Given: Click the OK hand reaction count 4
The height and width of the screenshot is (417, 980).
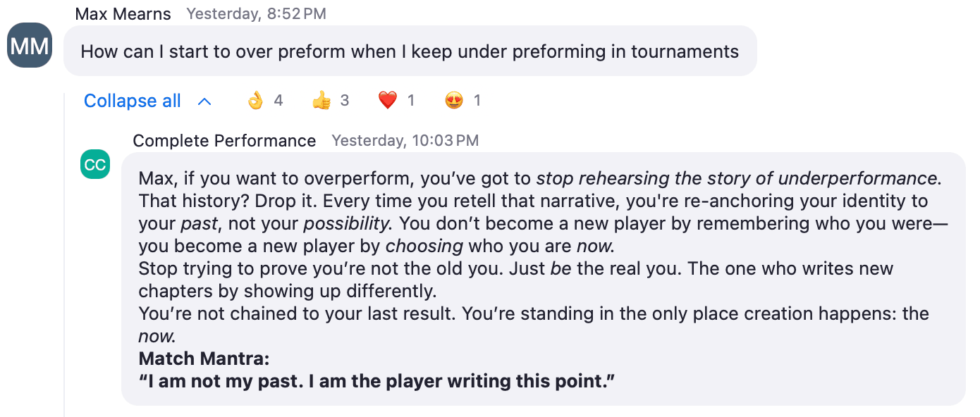Looking at the screenshot, I should point(278,101).
